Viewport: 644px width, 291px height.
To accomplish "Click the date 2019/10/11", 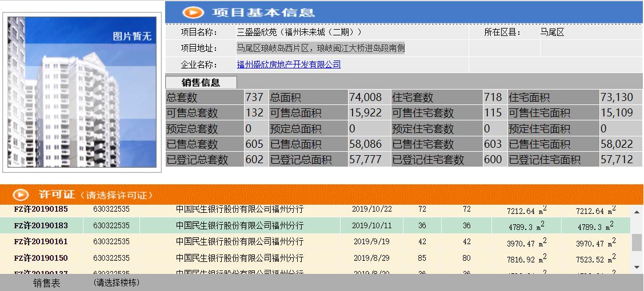I will coord(371,225).
